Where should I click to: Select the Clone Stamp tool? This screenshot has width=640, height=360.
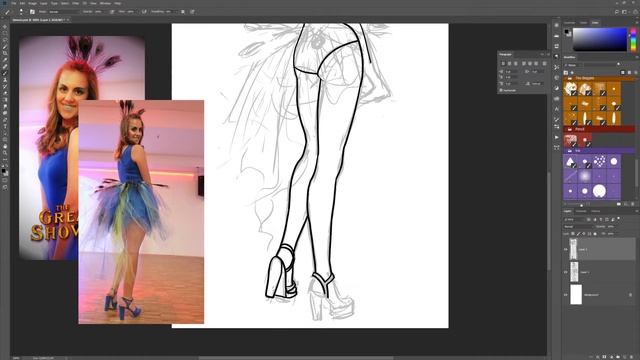click(x=5, y=80)
